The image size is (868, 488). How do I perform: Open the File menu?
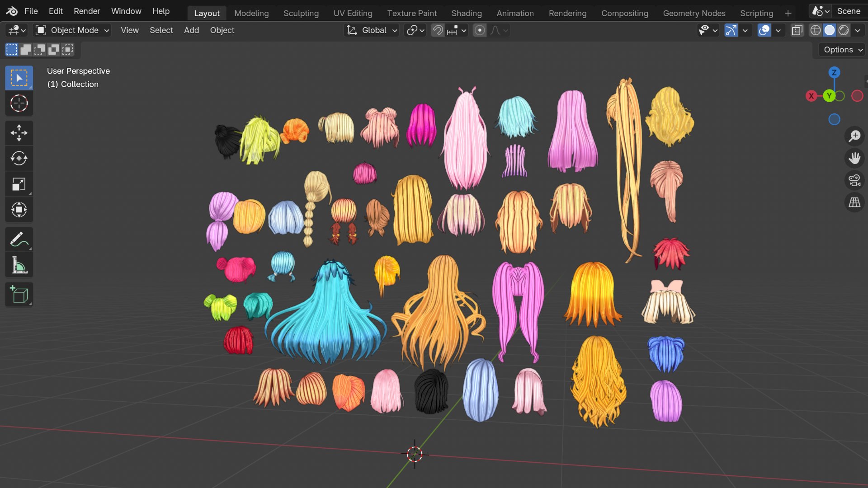coord(31,11)
